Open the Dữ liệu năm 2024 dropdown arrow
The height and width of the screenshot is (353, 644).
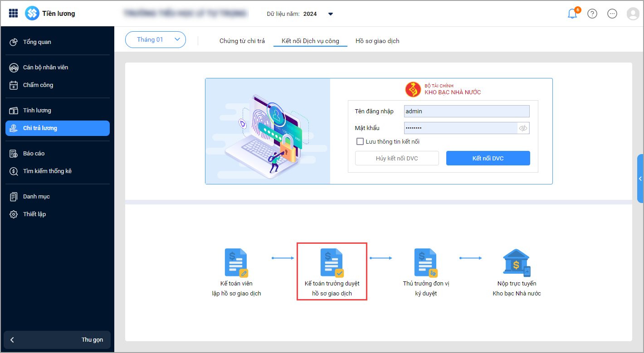tap(331, 14)
